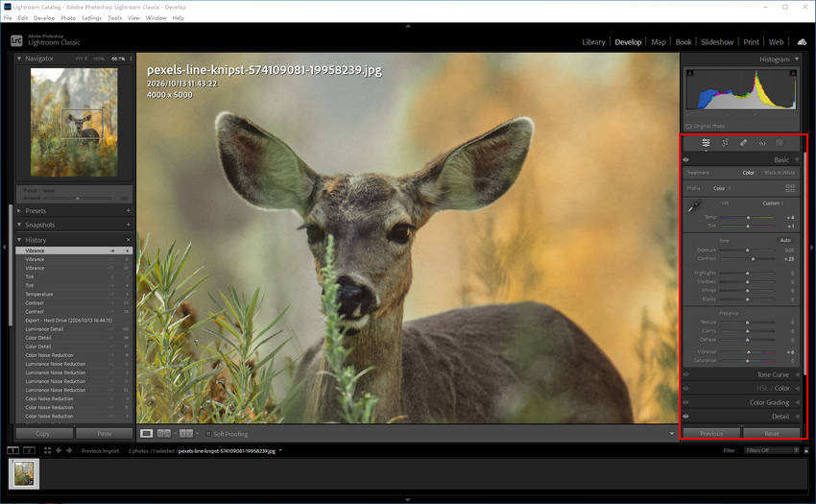
Task: Open the Develop menu in menu bar
Action: (x=44, y=17)
